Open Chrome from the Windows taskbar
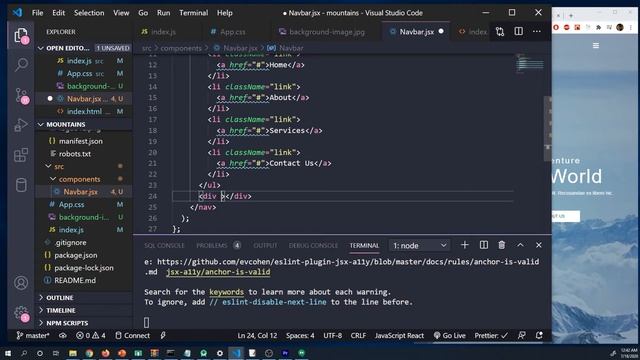This screenshot has height=360, width=640. click(89, 353)
